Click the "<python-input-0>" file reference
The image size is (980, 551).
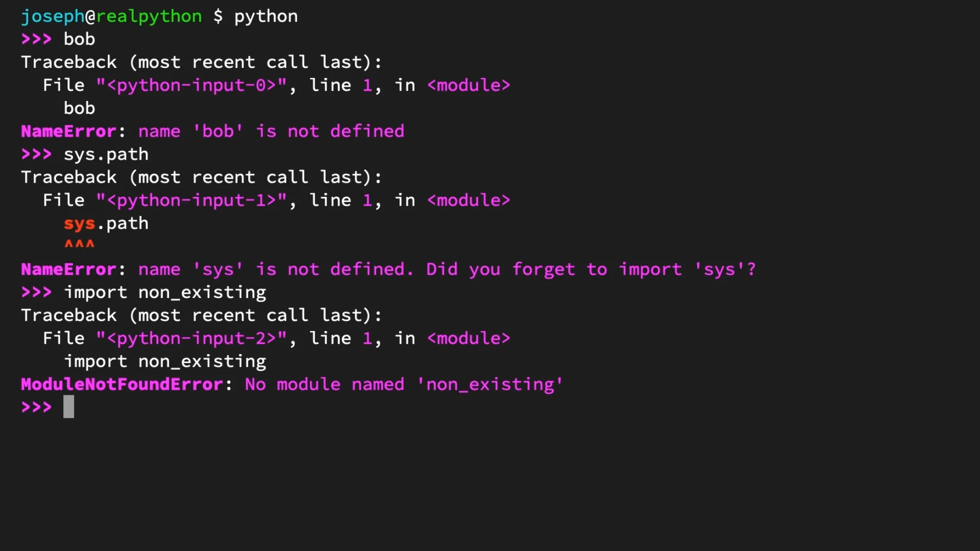(x=191, y=85)
